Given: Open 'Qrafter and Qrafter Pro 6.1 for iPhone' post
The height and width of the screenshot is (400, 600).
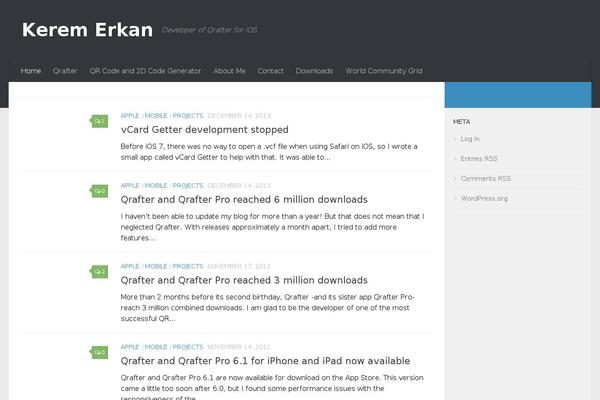Looking at the screenshot, I should point(265,361).
